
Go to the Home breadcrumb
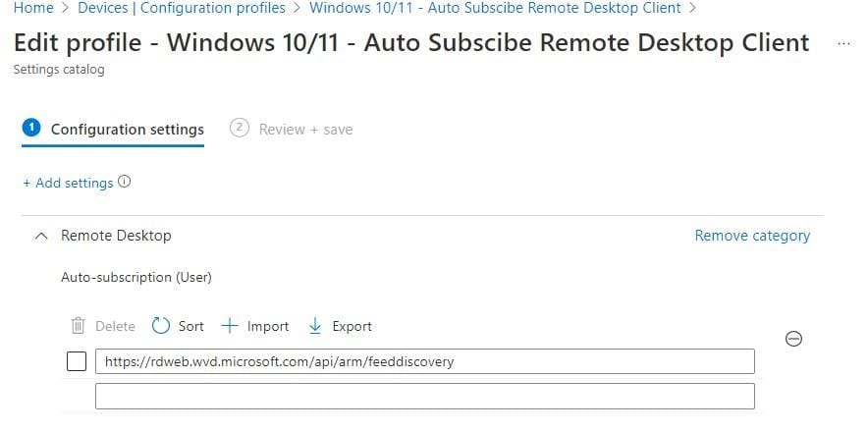(33, 8)
